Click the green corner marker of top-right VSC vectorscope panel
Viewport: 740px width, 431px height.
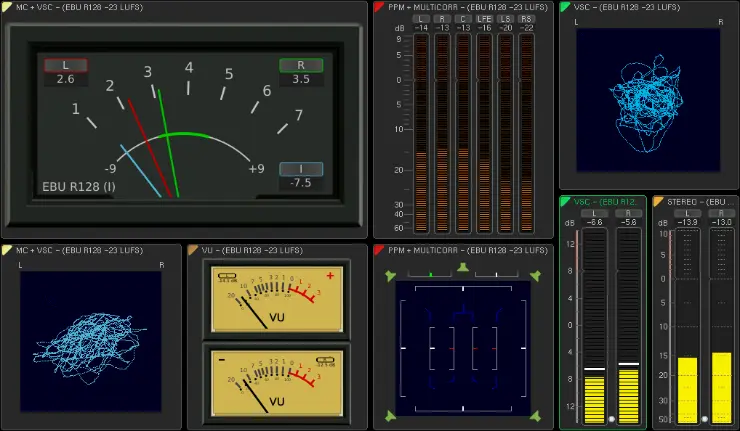[565, 7]
